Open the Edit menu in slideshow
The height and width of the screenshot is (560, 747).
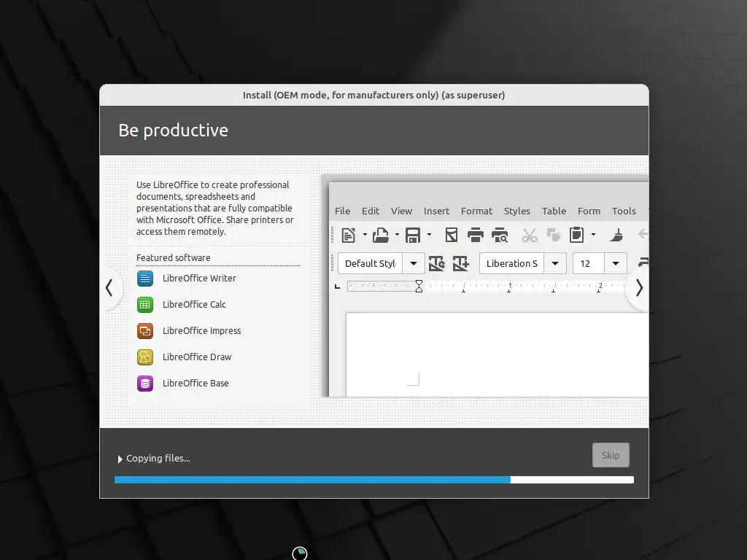click(370, 211)
